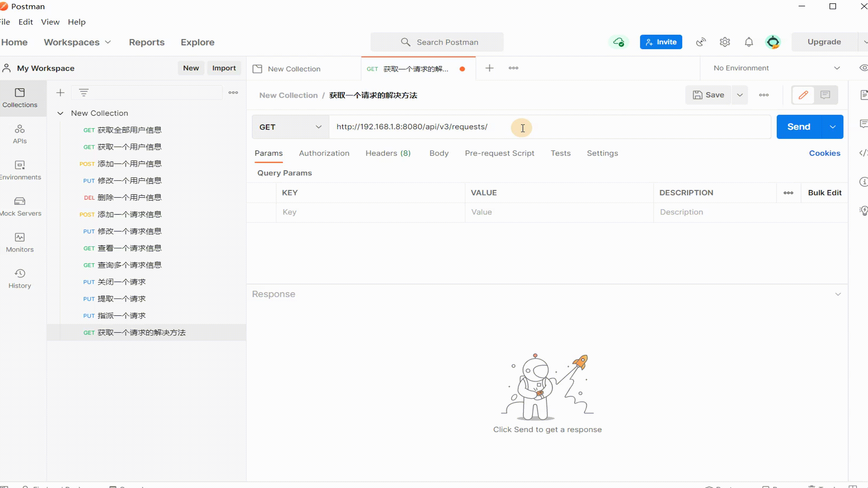Click the request URL input field
868x488 pixels.
point(550,127)
